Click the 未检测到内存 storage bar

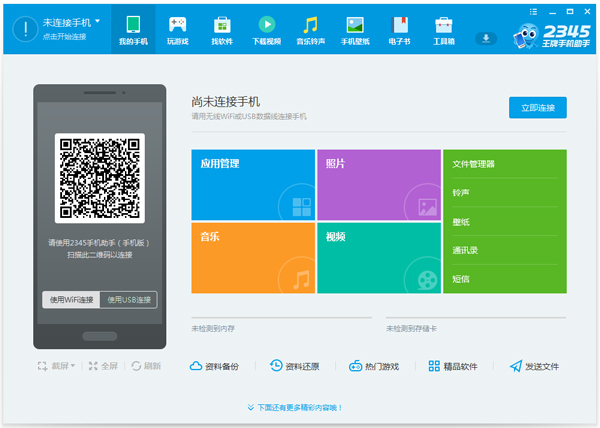pos(282,317)
